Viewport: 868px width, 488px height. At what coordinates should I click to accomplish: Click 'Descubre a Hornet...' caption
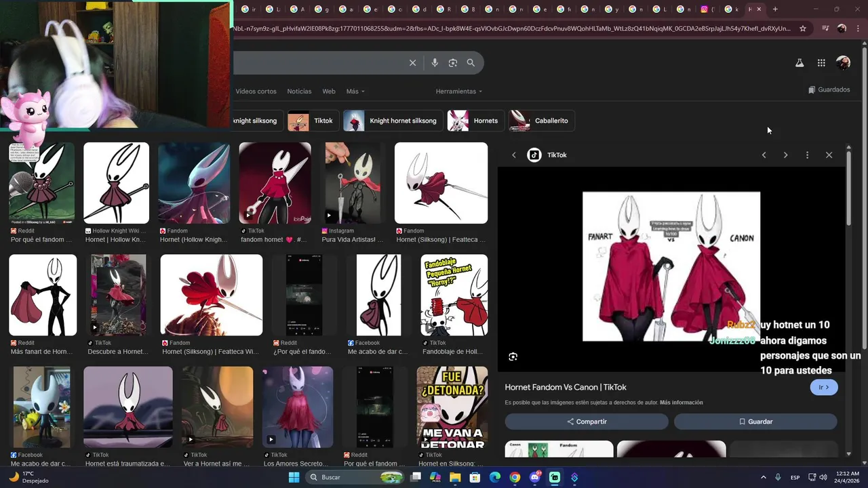[x=117, y=352]
